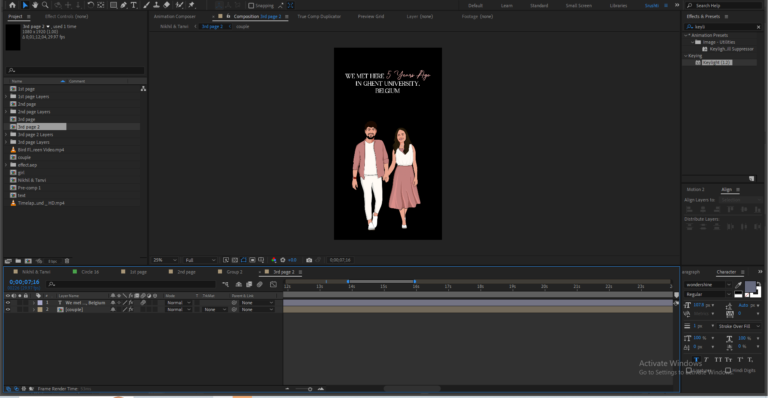Viewport: 768px width, 398px height.
Task: Click the Interpret Footage icon in Project panel
Action: pyautogui.click(x=8, y=261)
